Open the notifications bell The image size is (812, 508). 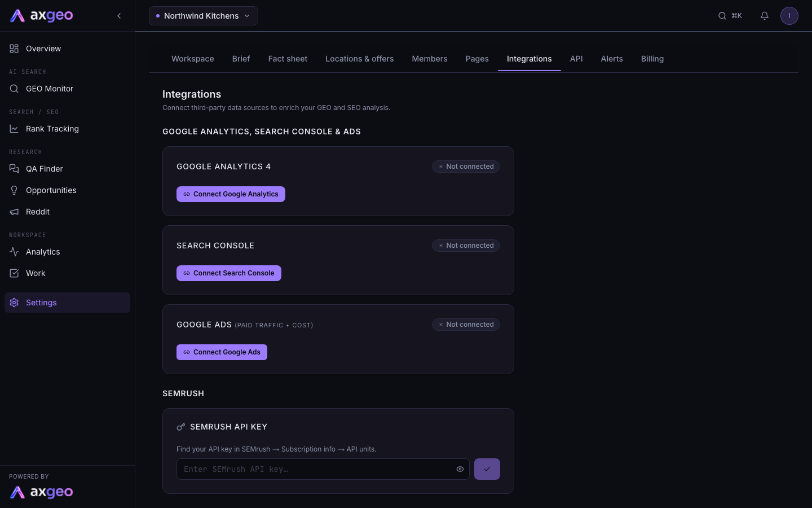coord(765,16)
